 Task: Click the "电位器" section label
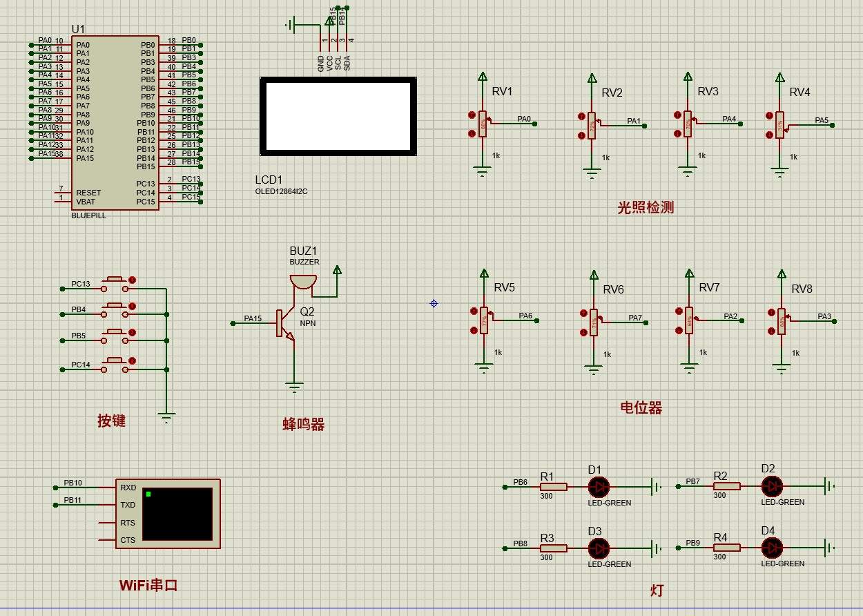pos(641,408)
